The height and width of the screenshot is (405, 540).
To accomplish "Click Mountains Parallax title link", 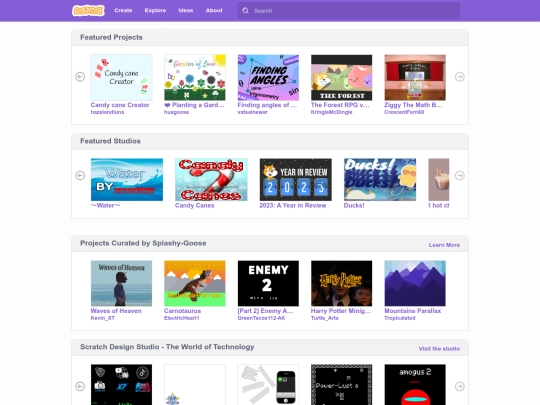I will pos(413,311).
